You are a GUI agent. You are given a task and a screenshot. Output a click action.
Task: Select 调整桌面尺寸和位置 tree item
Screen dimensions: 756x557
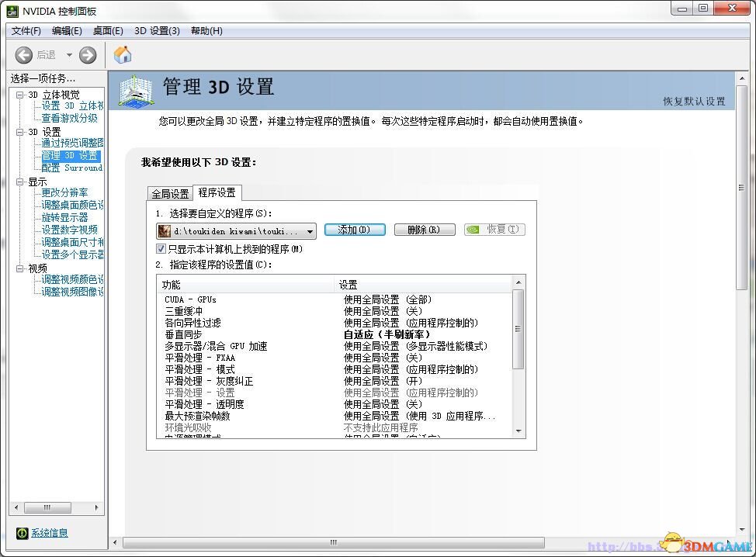(72, 243)
